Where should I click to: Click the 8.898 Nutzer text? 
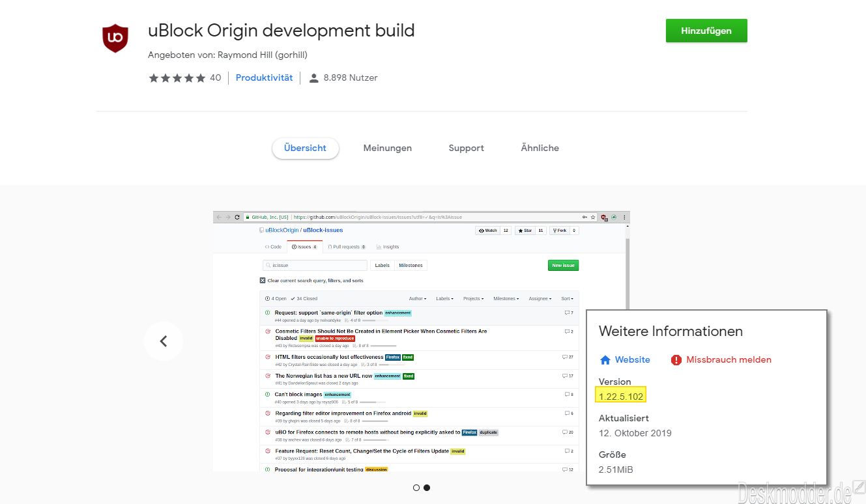point(351,77)
